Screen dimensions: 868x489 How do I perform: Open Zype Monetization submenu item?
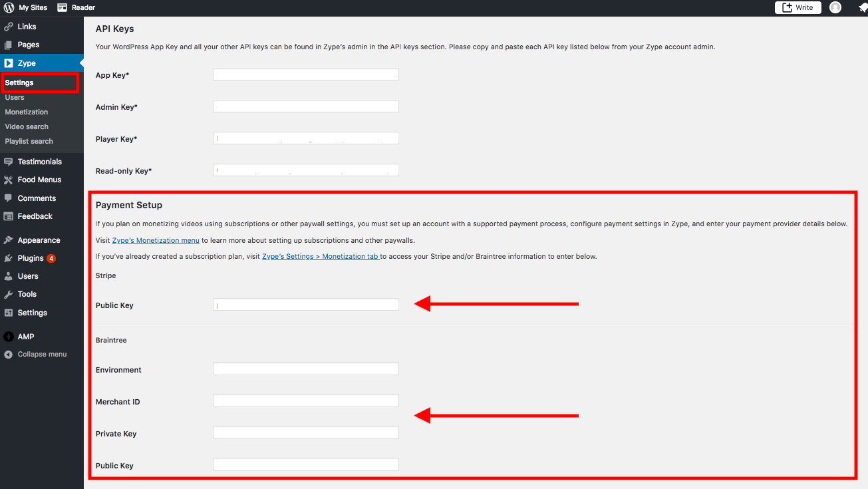pyautogui.click(x=27, y=112)
